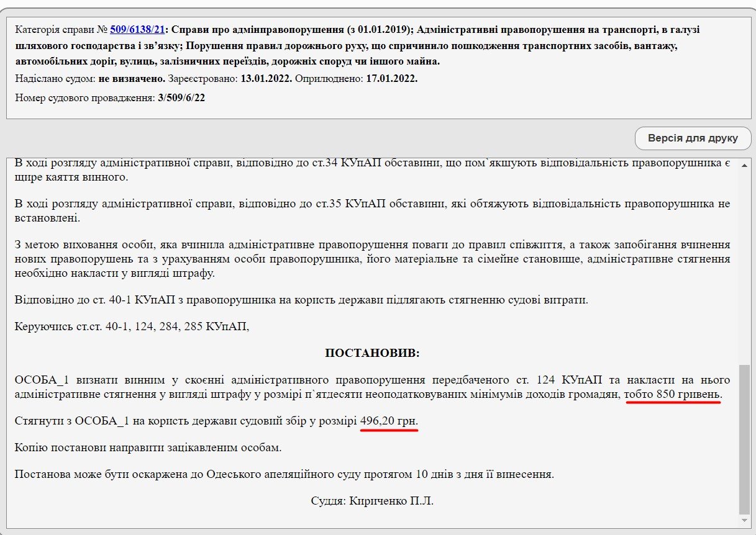The height and width of the screenshot is (535, 756).
Task: Click the sentence about Одеського апеляційного суду
Action: (x=284, y=474)
